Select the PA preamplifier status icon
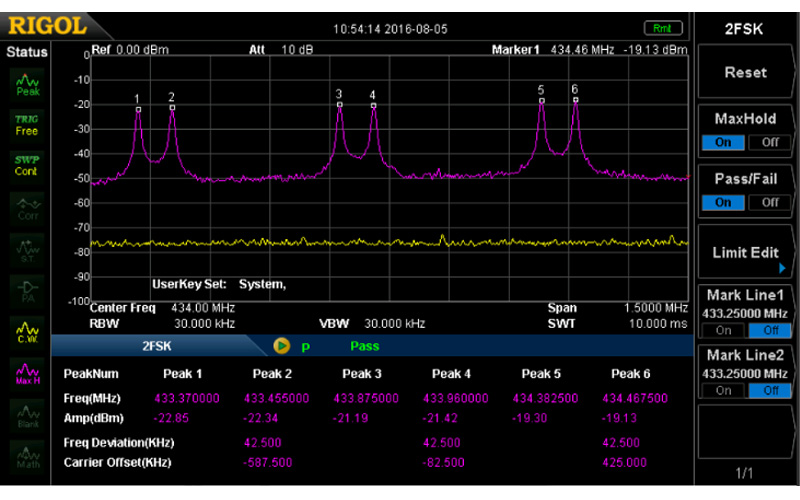Screen dimensions: 800x500 [27, 290]
